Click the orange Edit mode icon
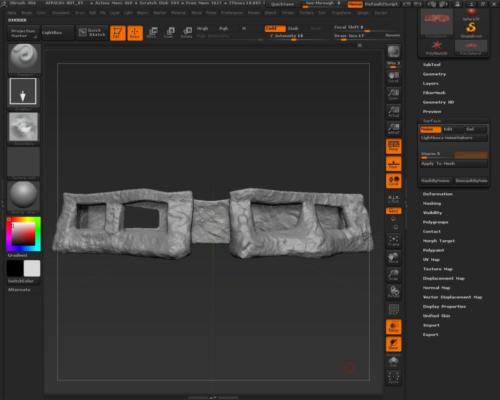Viewport: 500px width, 400px height. click(x=118, y=33)
